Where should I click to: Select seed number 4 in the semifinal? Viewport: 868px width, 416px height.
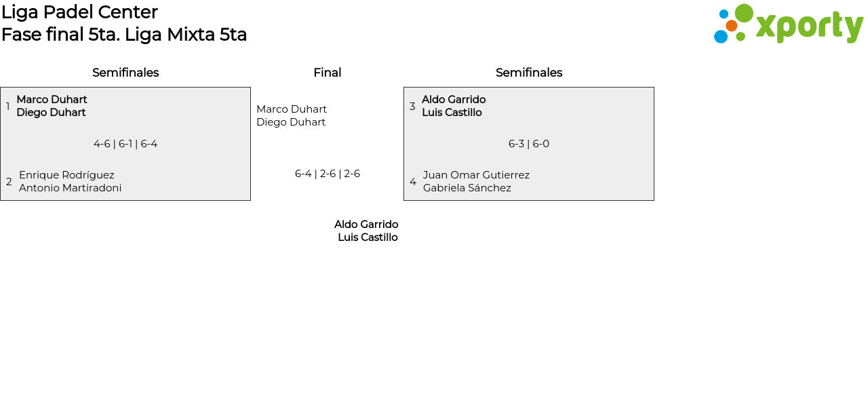point(413,182)
